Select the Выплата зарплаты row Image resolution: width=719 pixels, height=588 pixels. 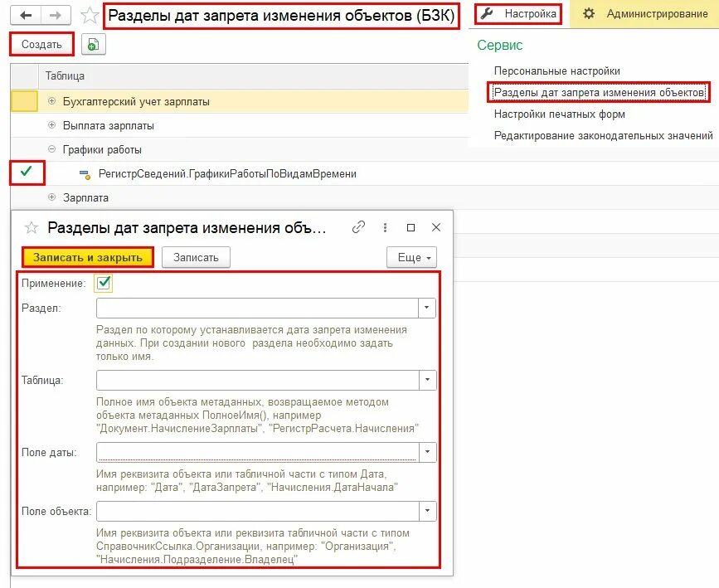point(240,125)
